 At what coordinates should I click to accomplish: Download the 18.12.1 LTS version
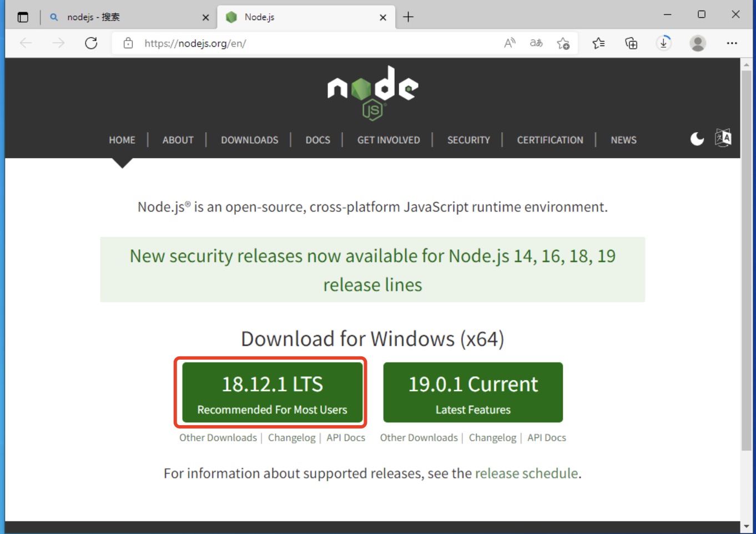(272, 392)
